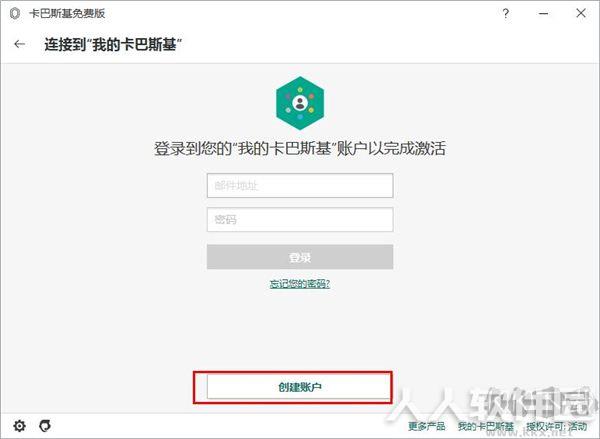Minimize the Kaspersky Free window
This screenshot has width=600, height=439.
click(543, 13)
